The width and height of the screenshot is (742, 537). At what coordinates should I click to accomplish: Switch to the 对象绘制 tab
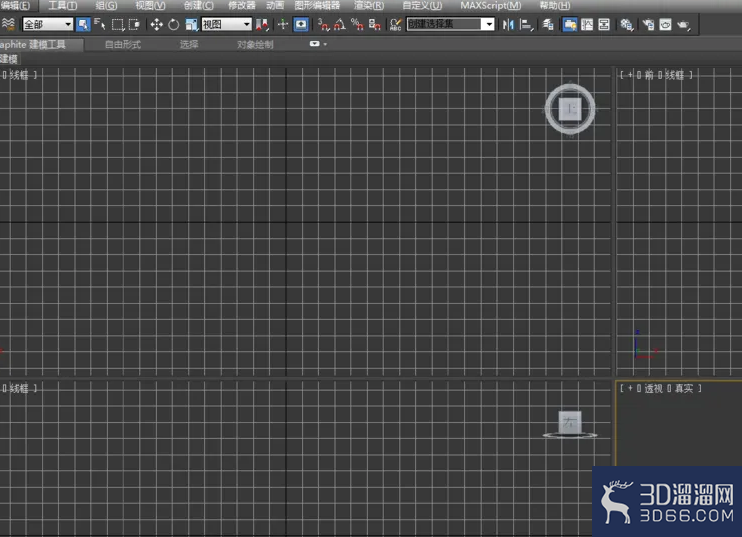[x=255, y=44]
